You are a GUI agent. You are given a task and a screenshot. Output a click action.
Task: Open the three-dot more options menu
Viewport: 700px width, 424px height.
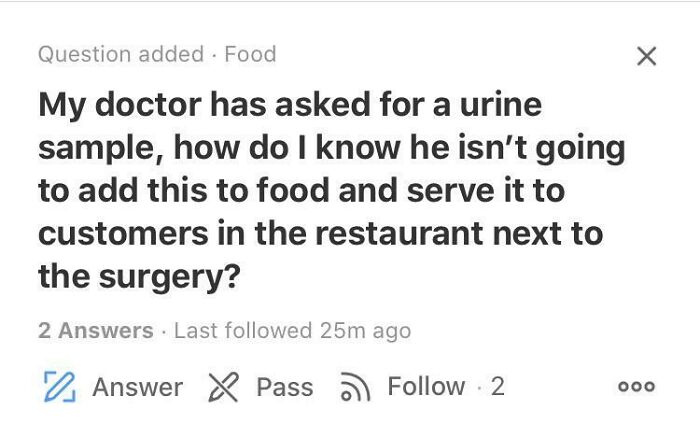point(637,386)
